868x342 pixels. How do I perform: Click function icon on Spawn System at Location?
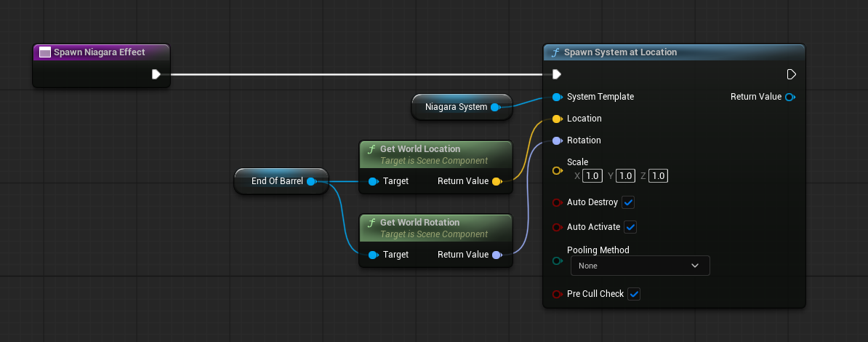coord(555,52)
